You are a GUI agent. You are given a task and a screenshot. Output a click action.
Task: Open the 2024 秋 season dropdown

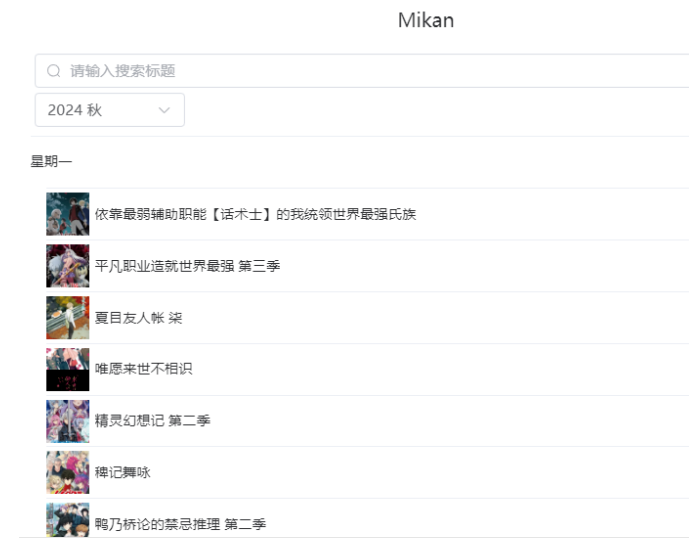pos(110,110)
